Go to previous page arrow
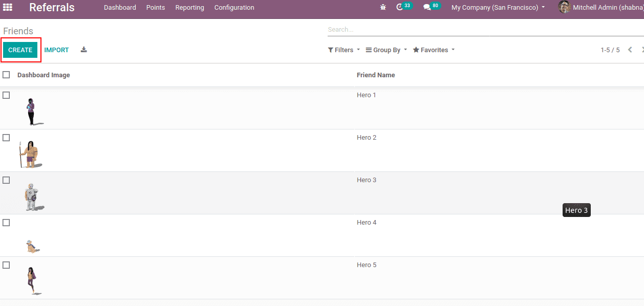Viewport: 644px width, 306px height. tap(630, 50)
